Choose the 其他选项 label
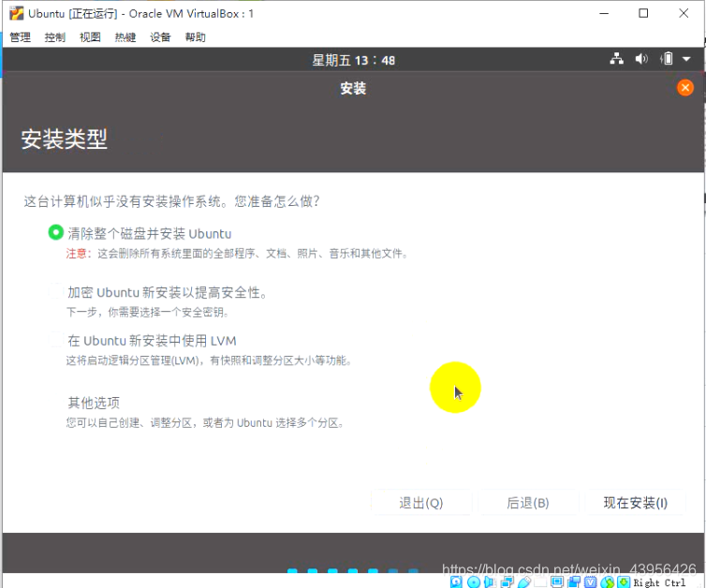This screenshot has height=588, width=706. point(94,403)
